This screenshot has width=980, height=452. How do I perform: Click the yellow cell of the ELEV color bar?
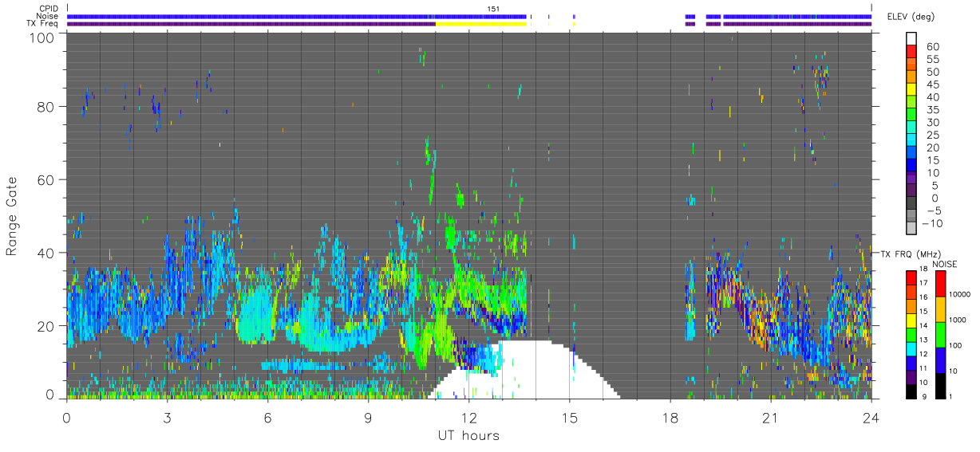912,91
